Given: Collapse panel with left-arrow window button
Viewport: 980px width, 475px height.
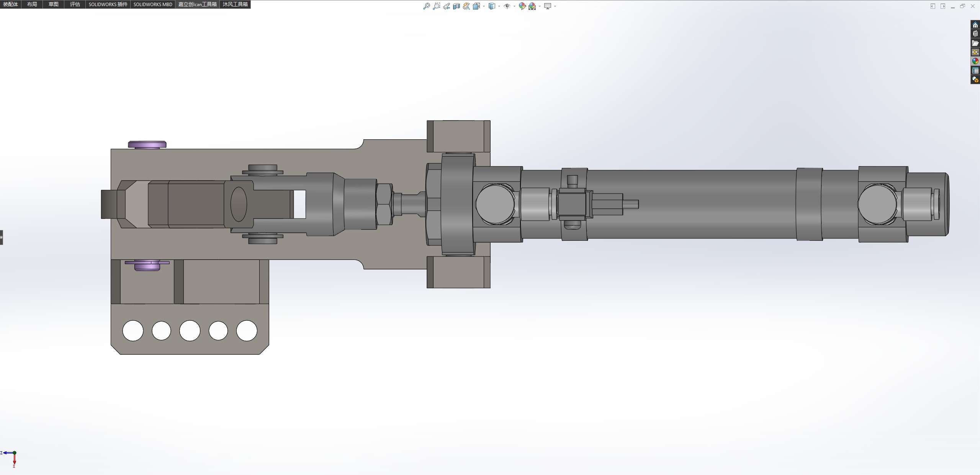Looking at the screenshot, I should tap(933, 6).
